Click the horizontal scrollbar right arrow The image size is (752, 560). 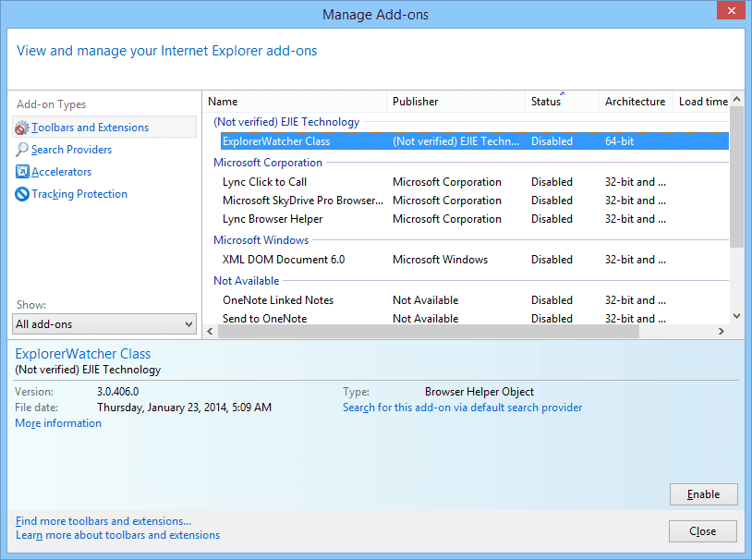(722, 331)
